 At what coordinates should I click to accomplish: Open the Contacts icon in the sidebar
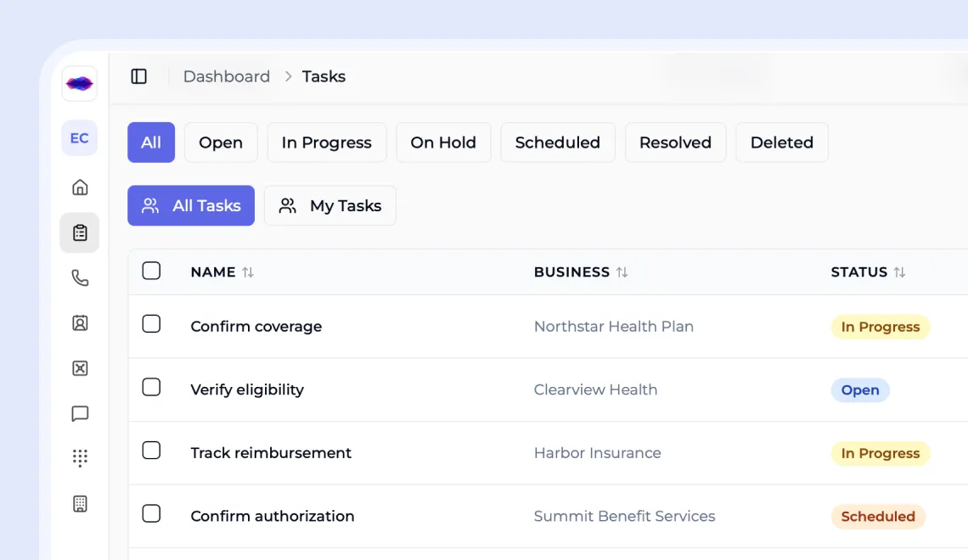[80, 323]
